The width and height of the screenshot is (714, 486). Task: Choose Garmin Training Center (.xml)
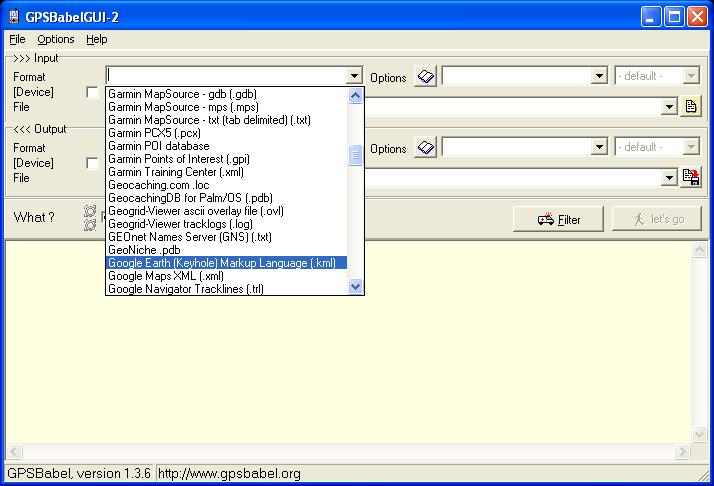[x=226, y=172]
